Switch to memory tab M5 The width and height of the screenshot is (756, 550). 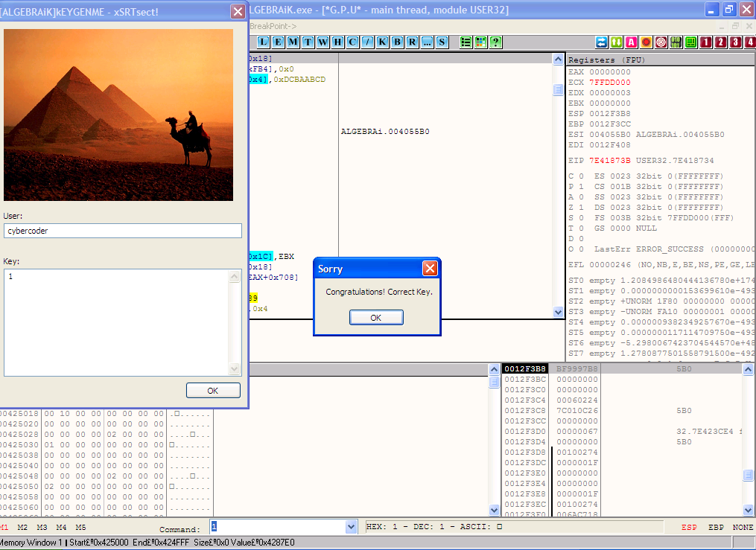pos(80,527)
